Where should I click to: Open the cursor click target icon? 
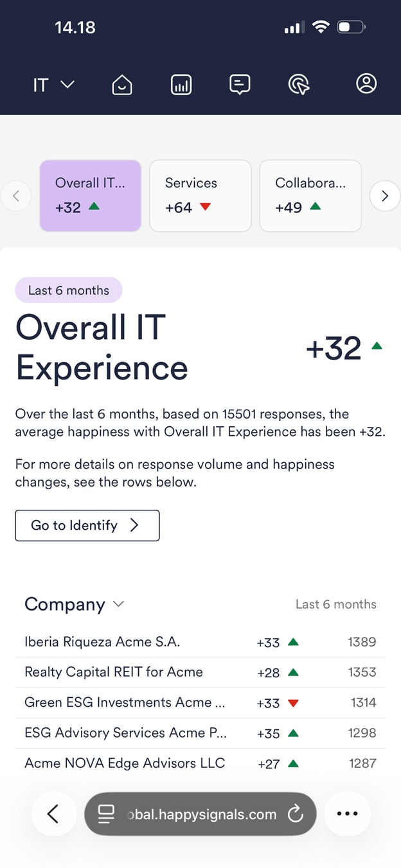coord(299,84)
